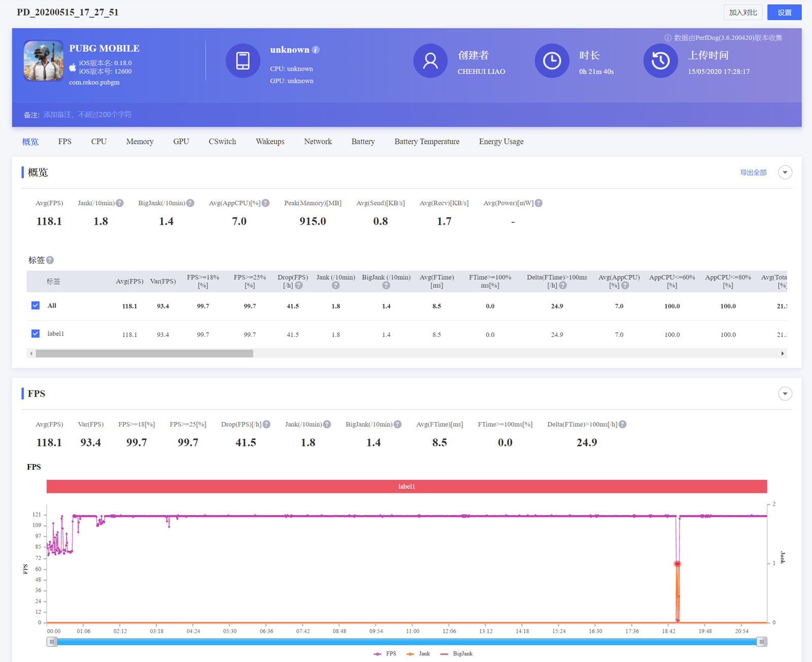Uncheck the label1 row checkbox

pos(36,333)
